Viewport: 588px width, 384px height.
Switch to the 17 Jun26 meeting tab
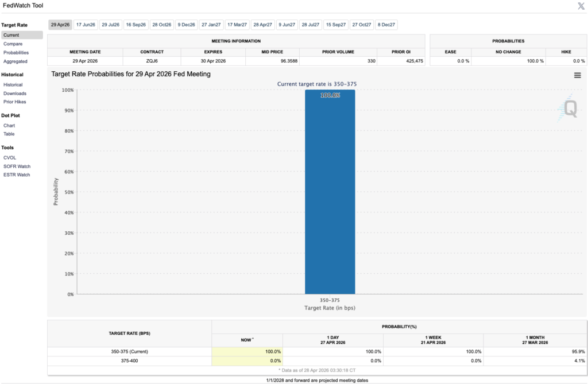coord(86,25)
